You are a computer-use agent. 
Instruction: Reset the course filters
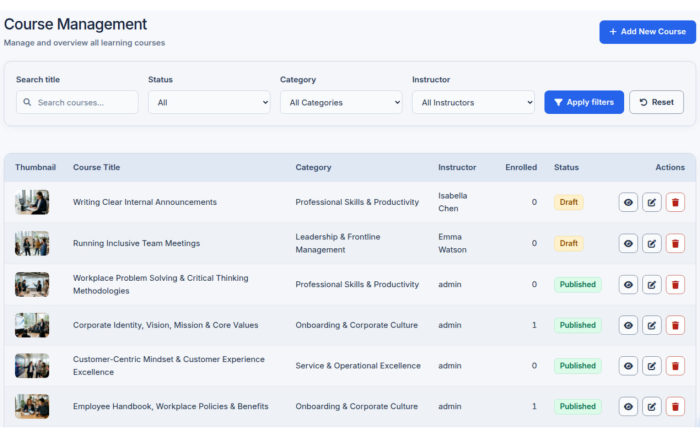pos(656,102)
